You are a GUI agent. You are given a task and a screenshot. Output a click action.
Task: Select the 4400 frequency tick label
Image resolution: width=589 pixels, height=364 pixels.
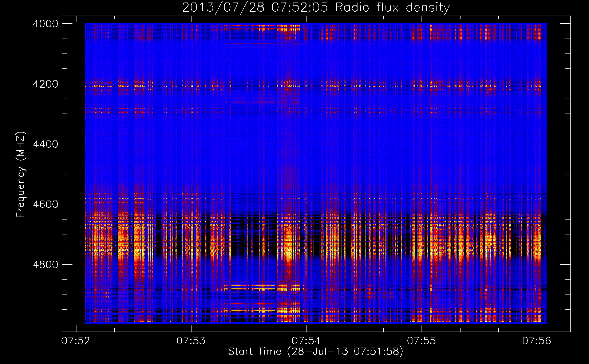pos(46,144)
